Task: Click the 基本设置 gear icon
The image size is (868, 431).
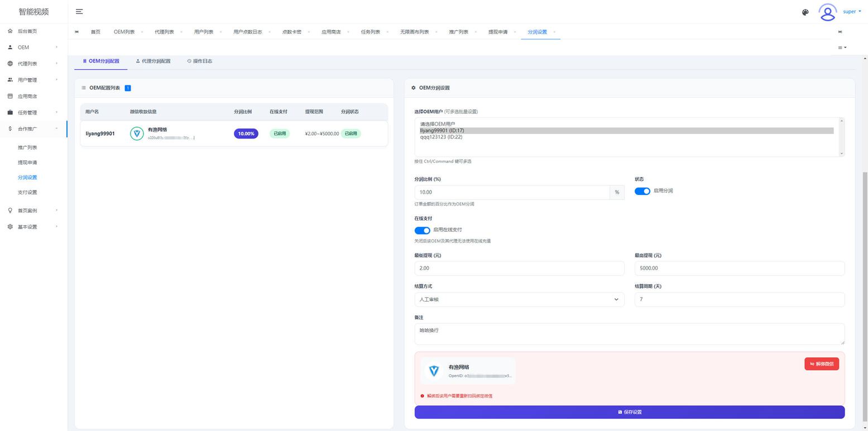Action: 10,227
